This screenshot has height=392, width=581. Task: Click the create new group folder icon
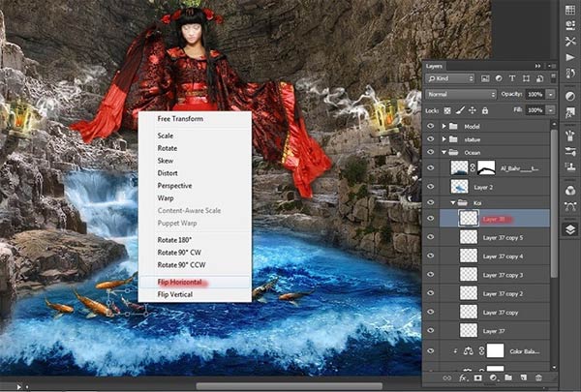tap(508, 377)
